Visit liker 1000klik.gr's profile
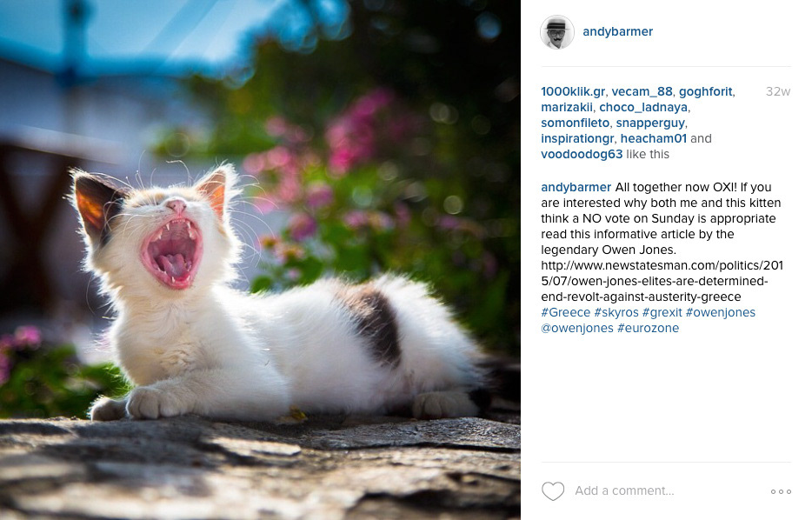Viewport: 812px width, 520px height. pos(573,91)
